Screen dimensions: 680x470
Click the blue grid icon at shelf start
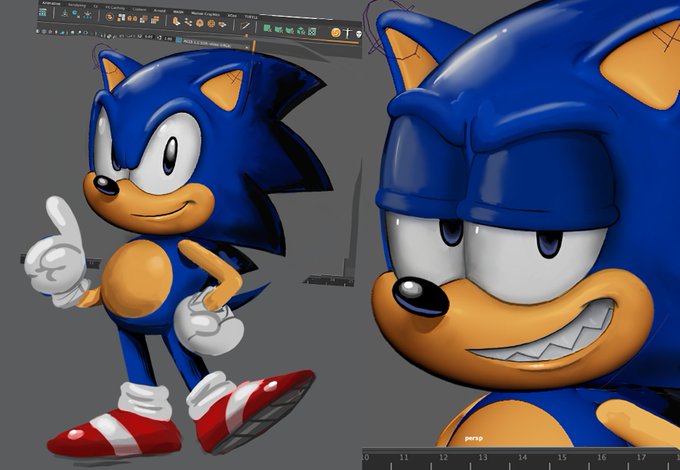point(43,13)
